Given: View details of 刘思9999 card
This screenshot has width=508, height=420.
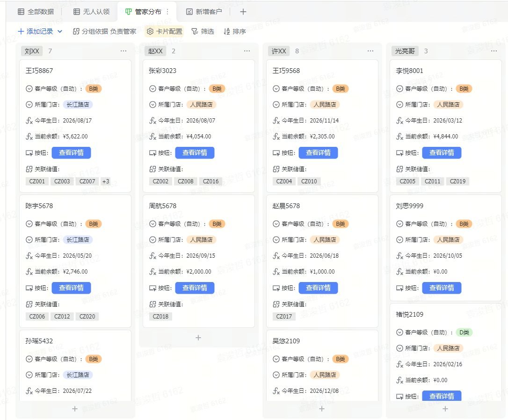Looking at the screenshot, I should (442, 288).
